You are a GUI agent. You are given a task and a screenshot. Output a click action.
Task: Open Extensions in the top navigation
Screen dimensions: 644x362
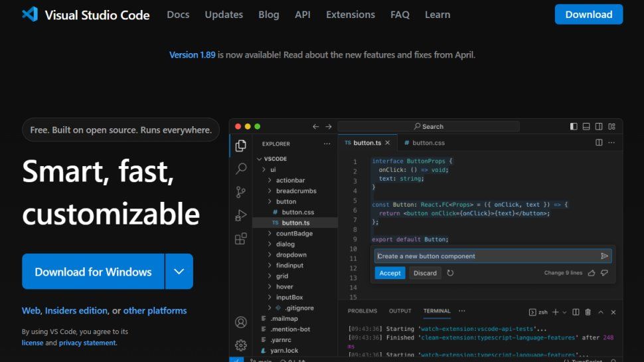click(351, 15)
